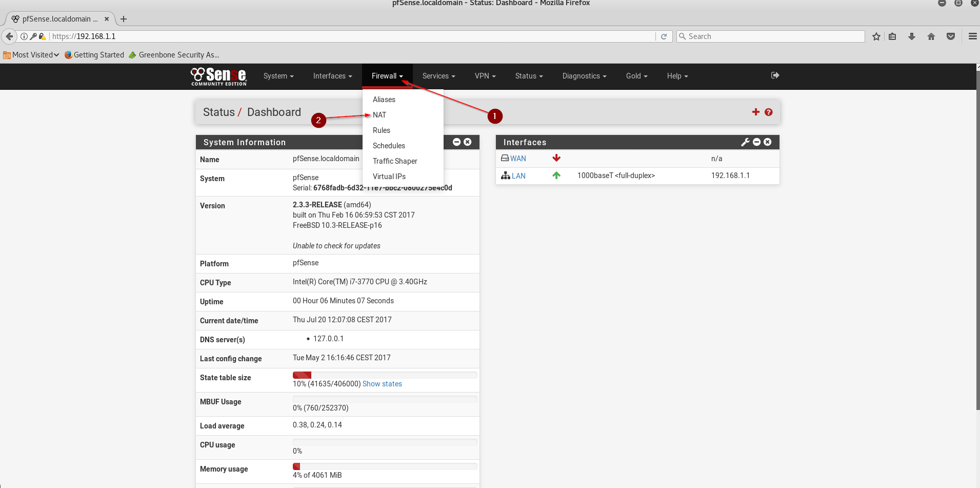The height and width of the screenshot is (488, 980).
Task: Click the MBUF Usage progress bar
Action: 385,399
